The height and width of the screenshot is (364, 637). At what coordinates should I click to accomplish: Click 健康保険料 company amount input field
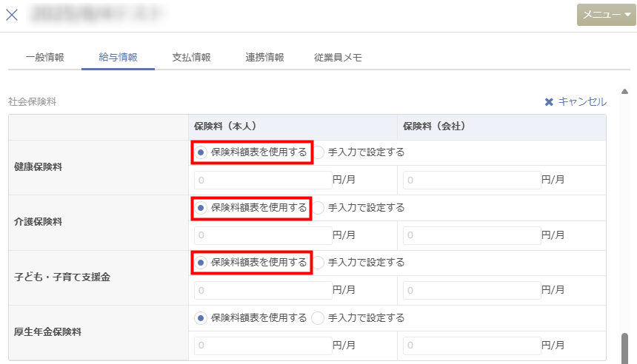[472, 180]
